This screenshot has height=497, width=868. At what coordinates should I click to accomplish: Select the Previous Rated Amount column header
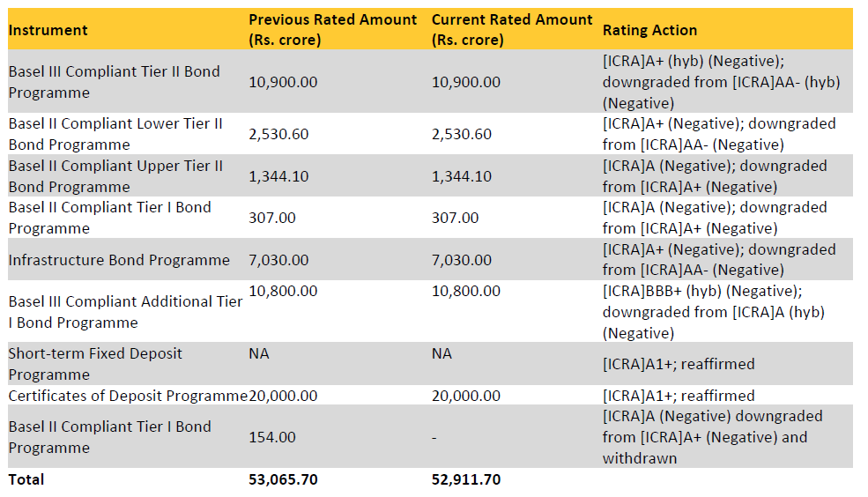click(332, 29)
